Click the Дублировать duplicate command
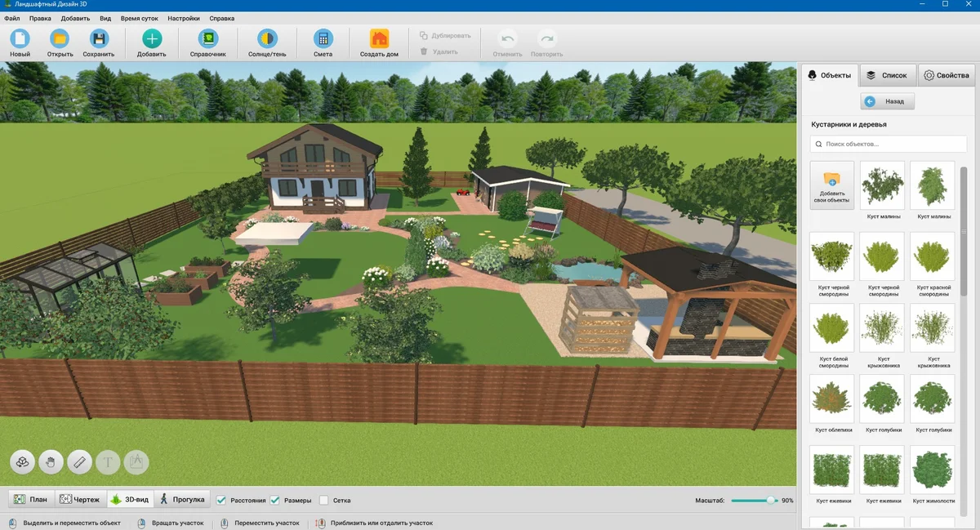Image resolution: width=980 pixels, height=530 pixels. pos(445,36)
